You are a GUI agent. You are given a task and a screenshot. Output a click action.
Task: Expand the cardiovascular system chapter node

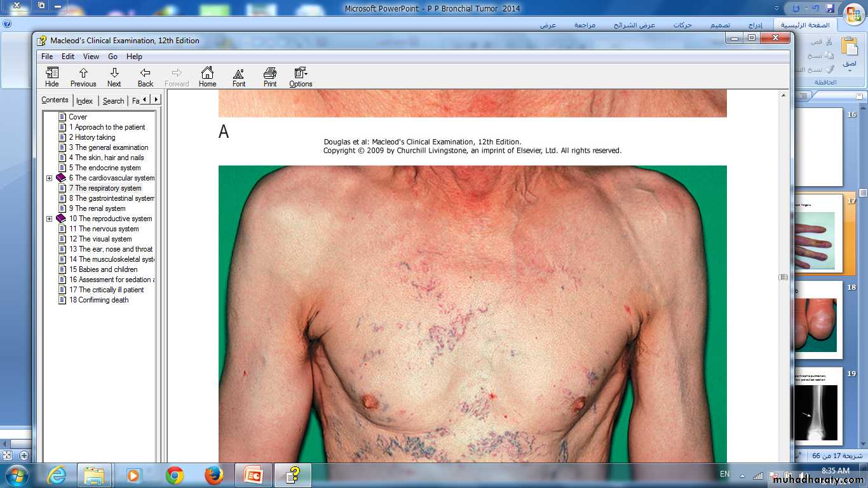point(50,178)
